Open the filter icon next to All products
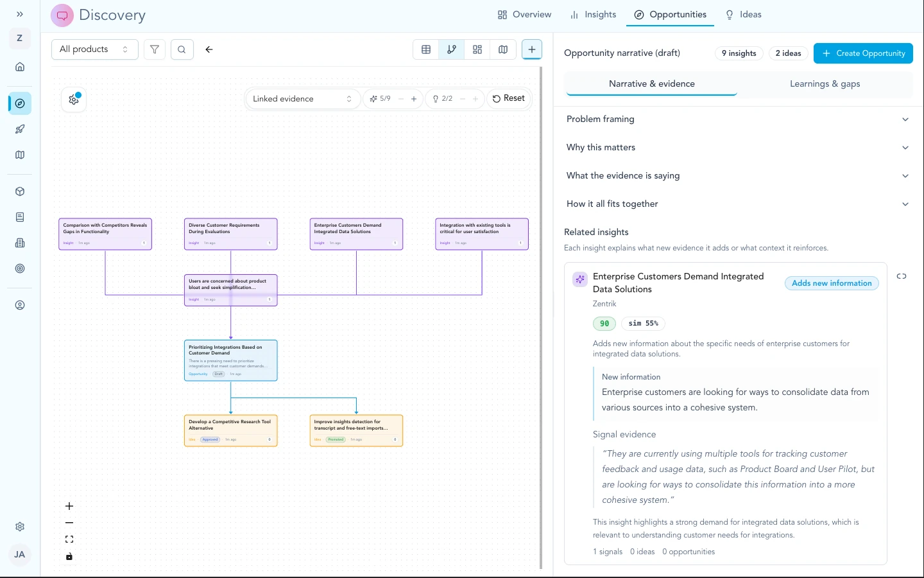 (x=154, y=49)
